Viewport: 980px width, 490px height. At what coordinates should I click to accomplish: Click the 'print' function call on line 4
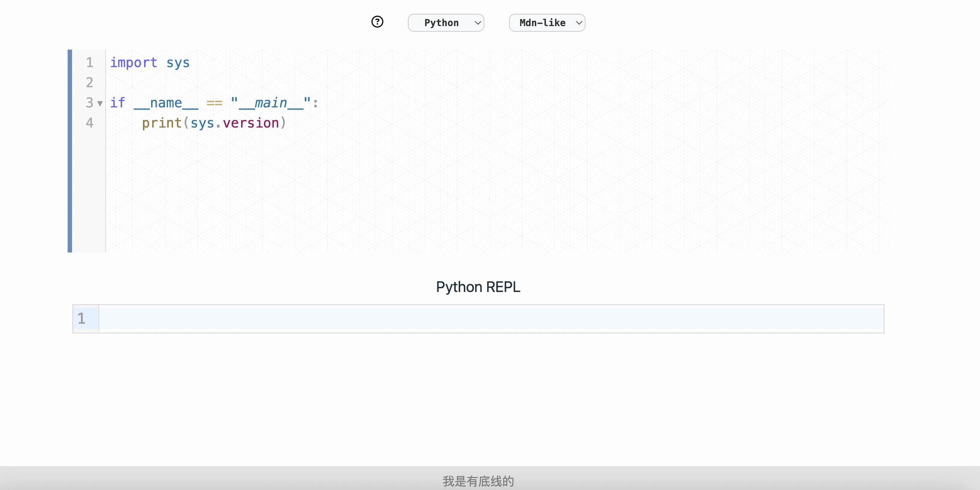coord(162,123)
